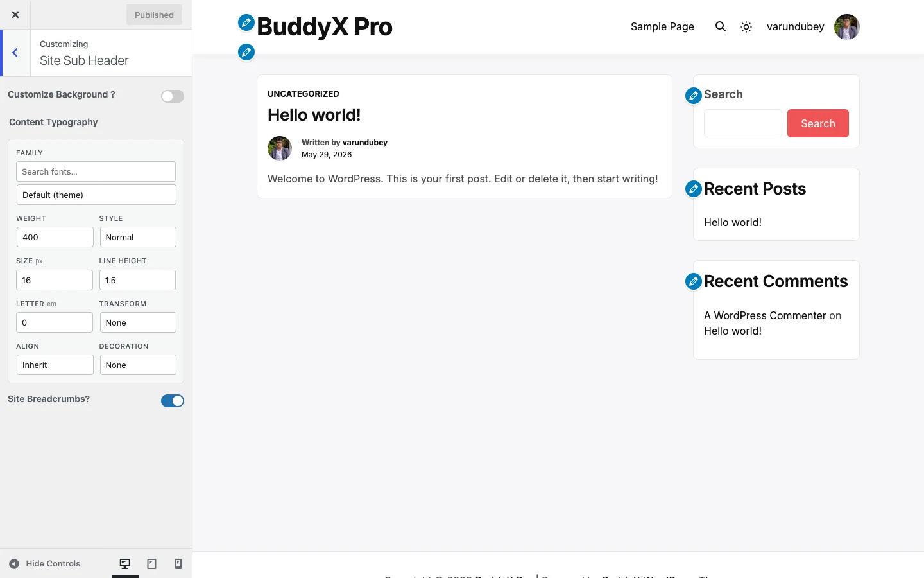Image resolution: width=924 pixels, height=578 pixels.
Task: Click the edit pencil next to Recent Posts
Action: [694, 189]
